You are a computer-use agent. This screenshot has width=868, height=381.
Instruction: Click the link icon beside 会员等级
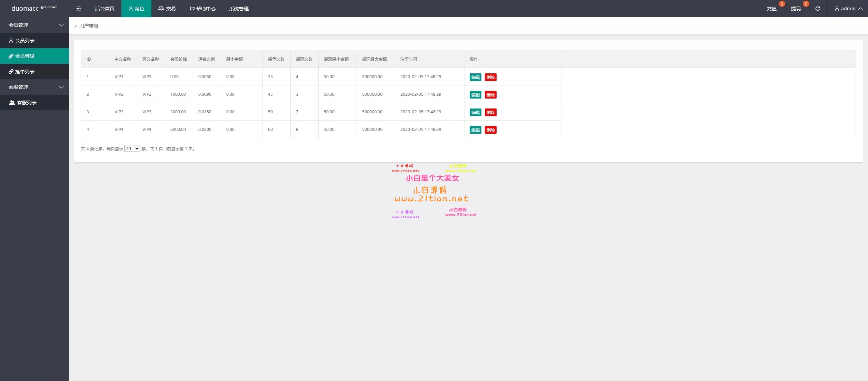tap(11, 56)
